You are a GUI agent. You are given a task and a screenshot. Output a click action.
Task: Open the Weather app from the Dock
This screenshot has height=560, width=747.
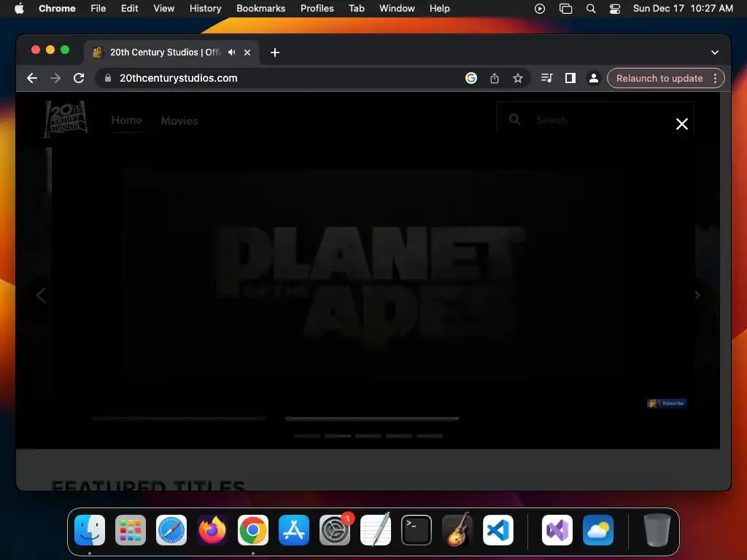pyautogui.click(x=598, y=530)
